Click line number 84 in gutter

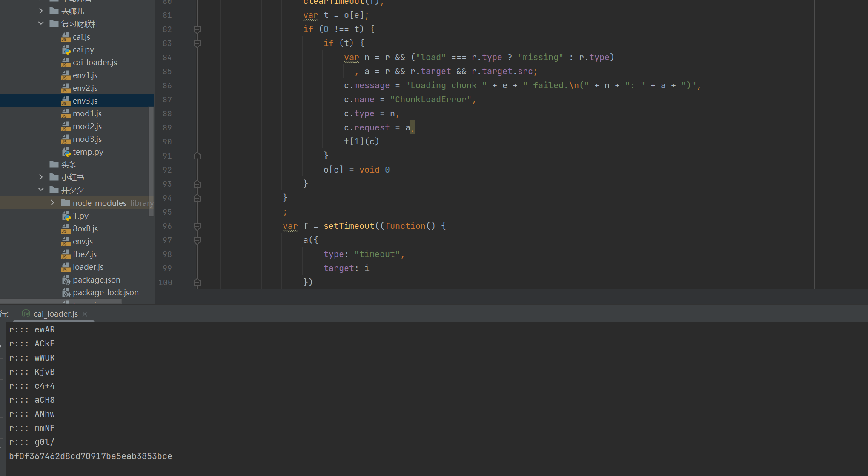pyautogui.click(x=167, y=58)
